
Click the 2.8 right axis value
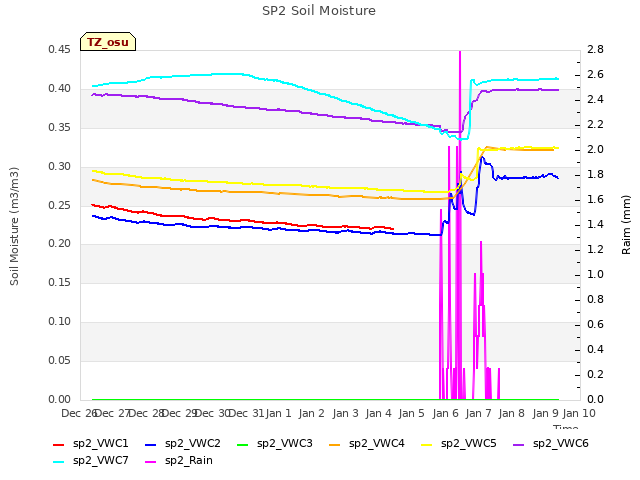tap(595, 49)
